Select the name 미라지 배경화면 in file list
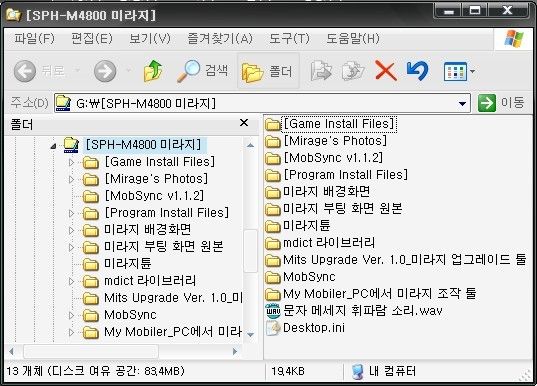Image resolution: width=537 pixels, height=386 pixels. pyautogui.click(x=326, y=191)
